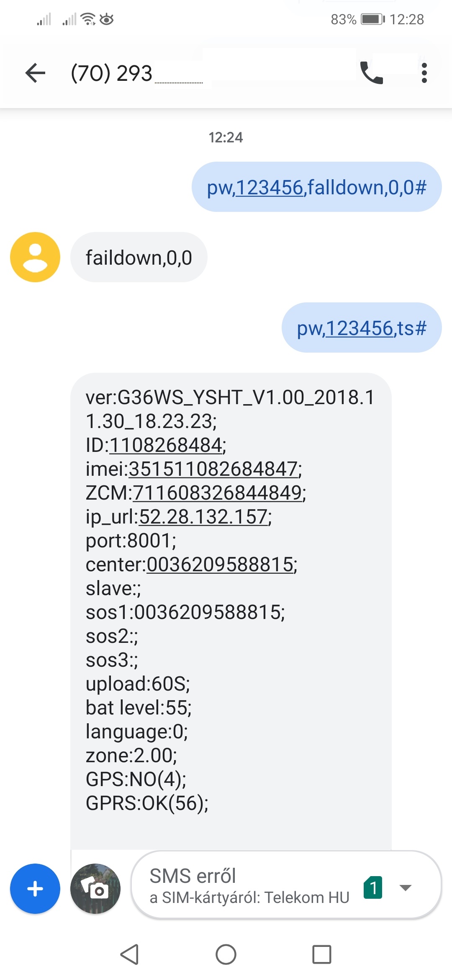Tap the Android home circle button

coord(226,955)
